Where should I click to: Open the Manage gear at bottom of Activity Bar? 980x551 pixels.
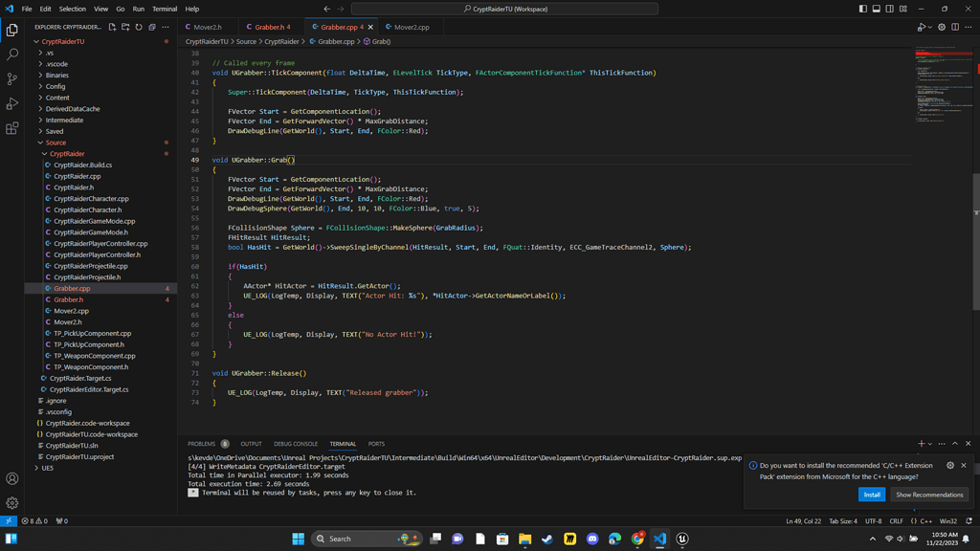(x=11, y=503)
